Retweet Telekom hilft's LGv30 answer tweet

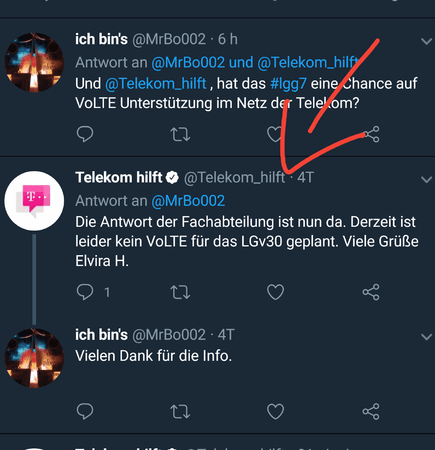click(x=180, y=292)
